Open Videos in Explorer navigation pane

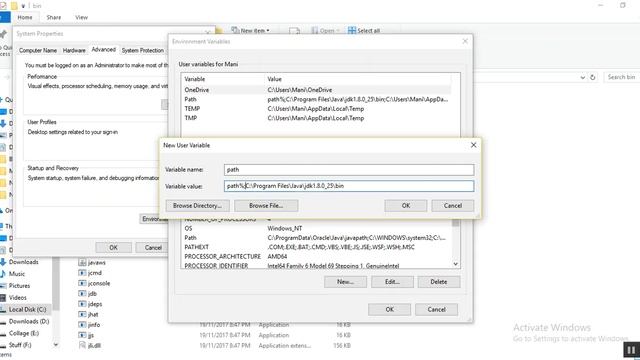point(18,298)
